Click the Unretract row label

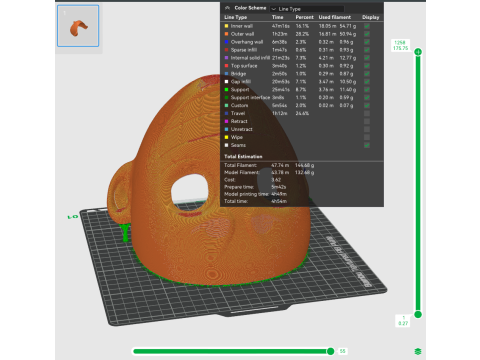click(x=242, y=129)
